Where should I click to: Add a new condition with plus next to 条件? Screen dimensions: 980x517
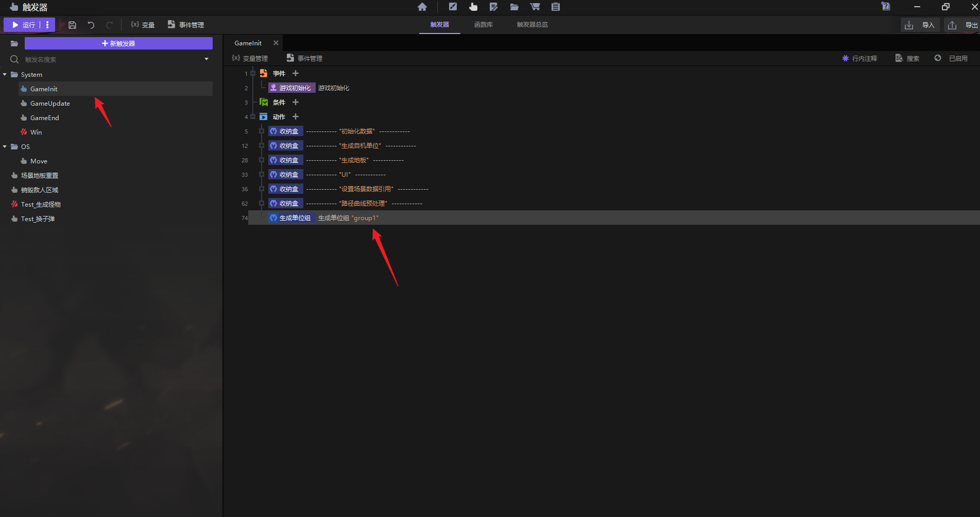(x=296, y=102)
